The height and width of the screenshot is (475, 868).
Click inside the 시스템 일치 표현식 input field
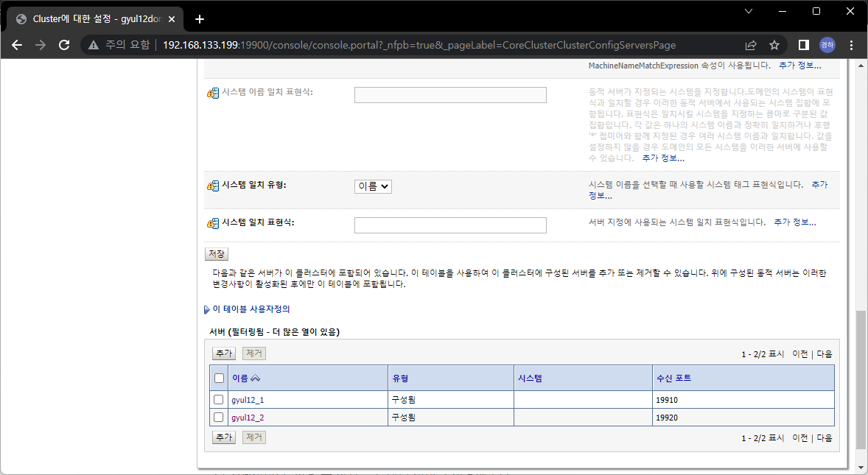click(x=449, y=224)
